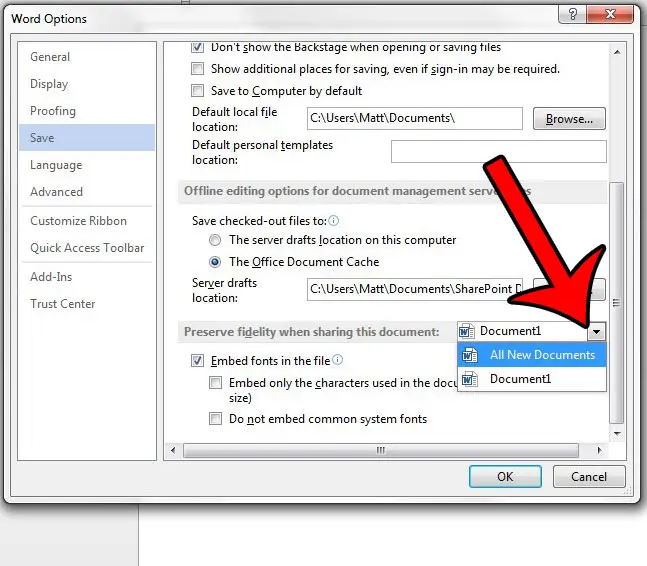Image resolution: width=647 pixels, height=566 pixels.
Task: Choose Document1 from the dropdown list
Action: click(532, 379)
